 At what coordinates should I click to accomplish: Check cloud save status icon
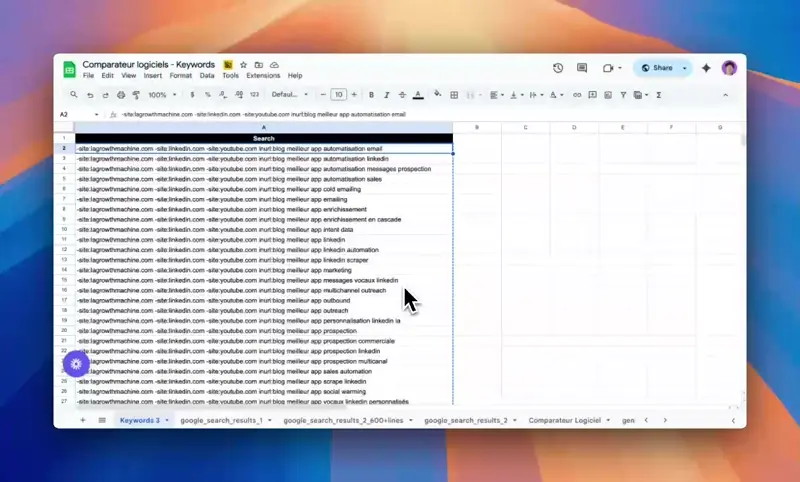click(274, 65)
